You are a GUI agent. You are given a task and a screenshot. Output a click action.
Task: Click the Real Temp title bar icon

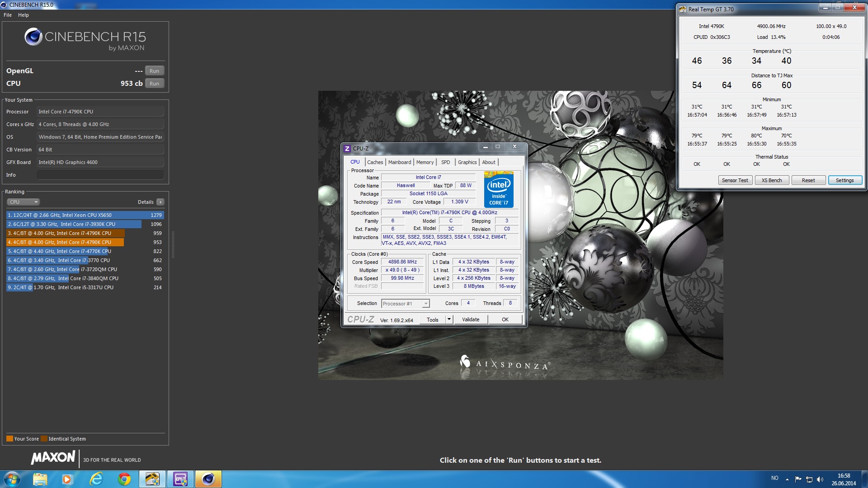pyautogui.click(x=682, y=9)
